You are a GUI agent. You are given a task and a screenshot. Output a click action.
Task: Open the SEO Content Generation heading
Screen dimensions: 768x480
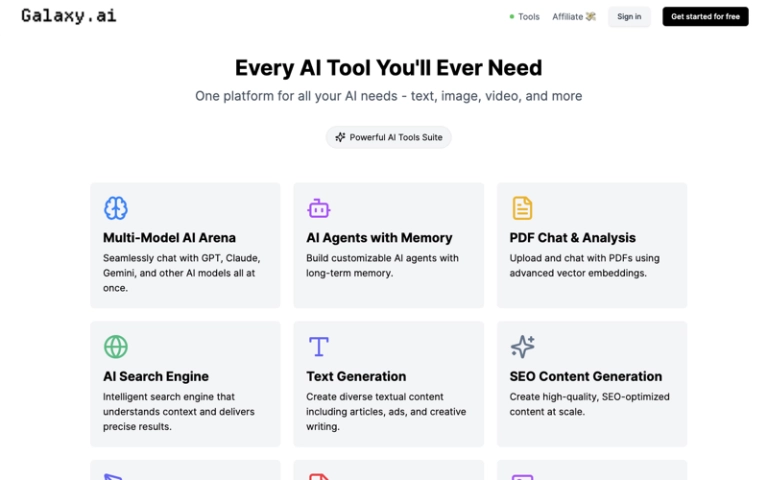tap(585, 377)
